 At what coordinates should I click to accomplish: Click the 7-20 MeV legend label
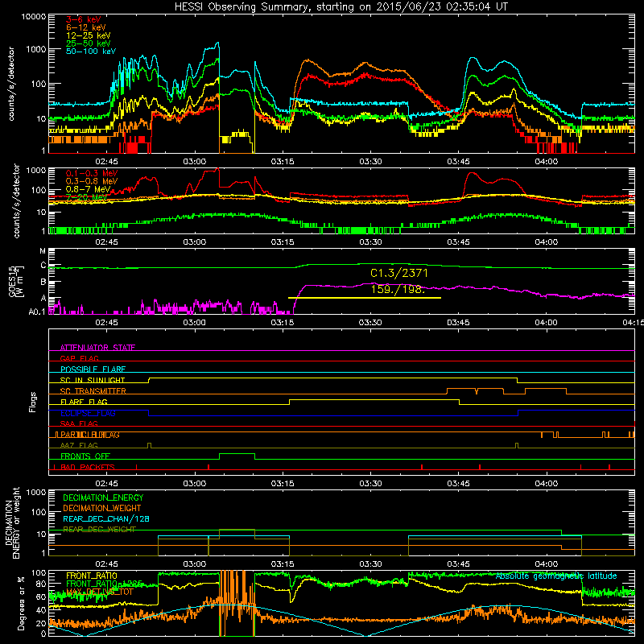(87, 197)
